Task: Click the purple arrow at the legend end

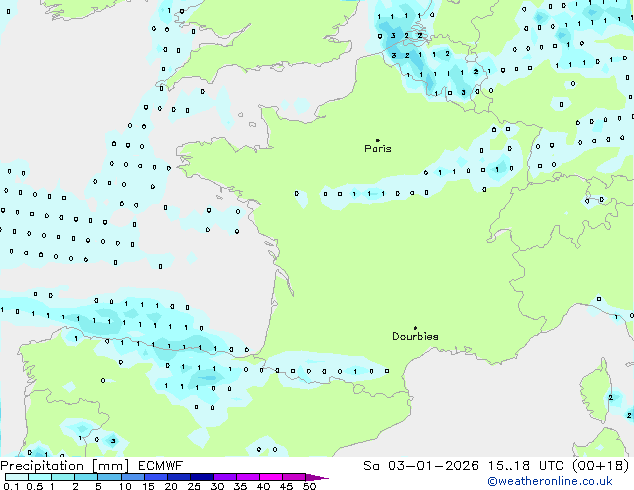Action: 317,478
